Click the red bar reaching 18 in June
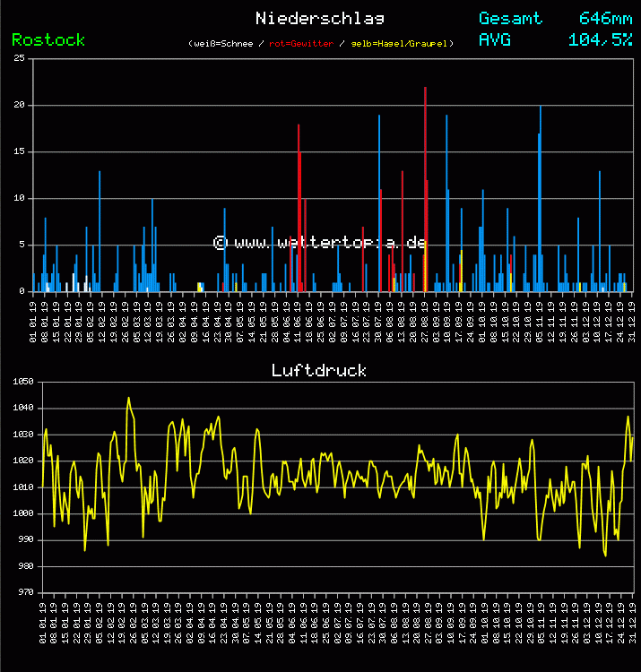This screenshot has height=672, width=641. pos(299,206)
